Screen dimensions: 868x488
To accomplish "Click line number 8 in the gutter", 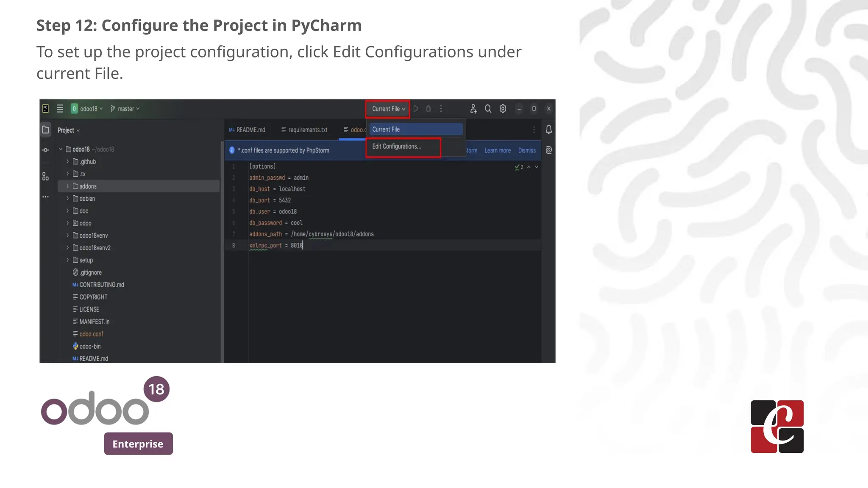I will click(x=234, y=245).
